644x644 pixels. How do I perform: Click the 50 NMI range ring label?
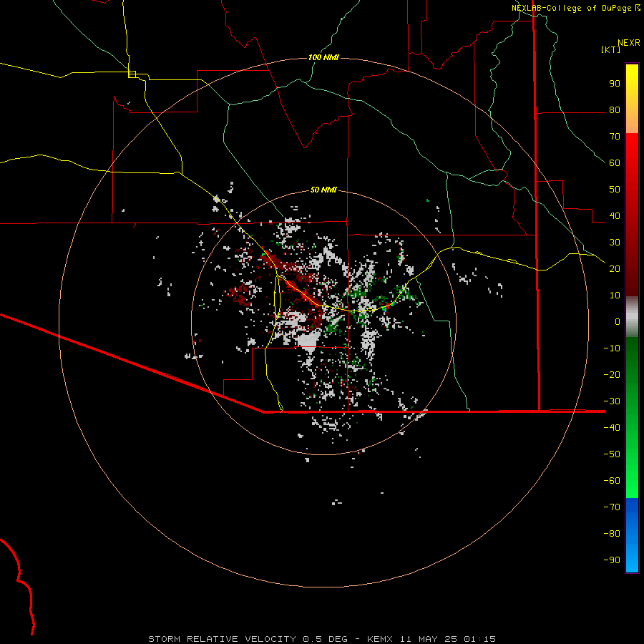[x=323, y=190]
